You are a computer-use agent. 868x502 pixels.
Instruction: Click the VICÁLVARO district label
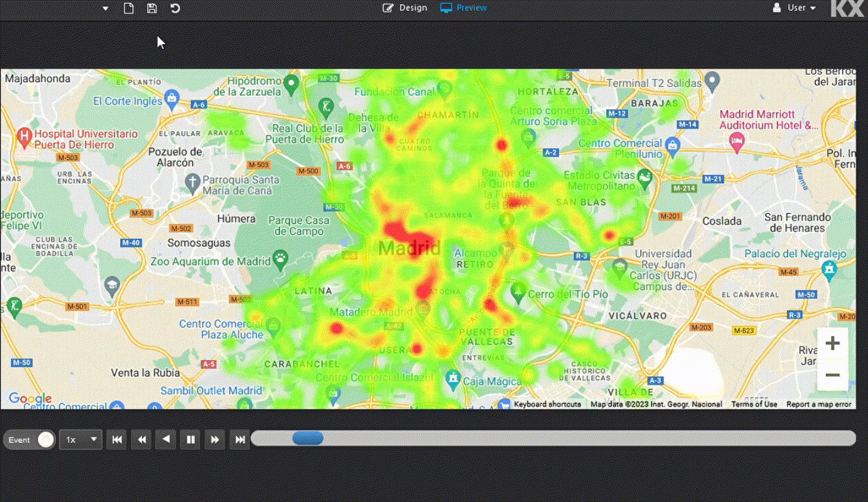tap(637, 316)
